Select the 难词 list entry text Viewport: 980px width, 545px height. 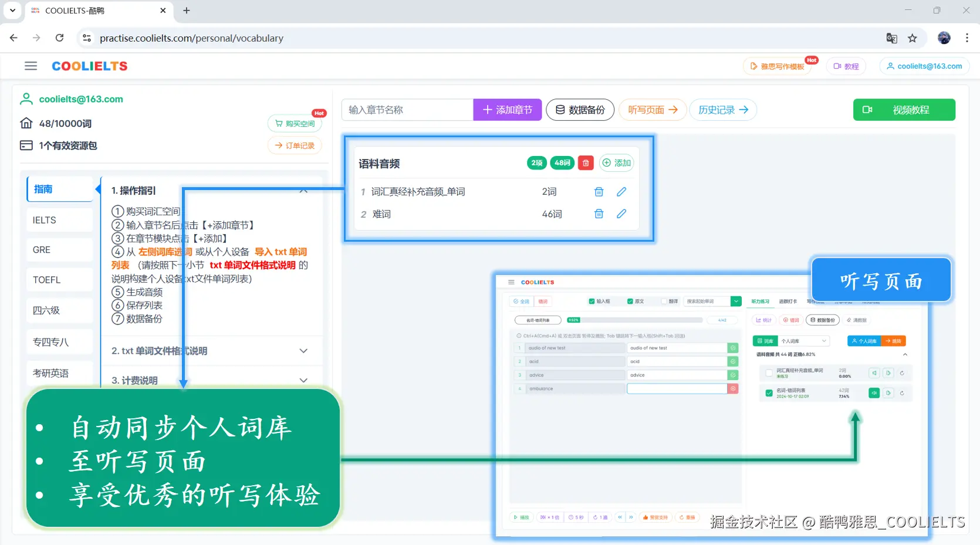pyautogui.click(x=381, y=214)
